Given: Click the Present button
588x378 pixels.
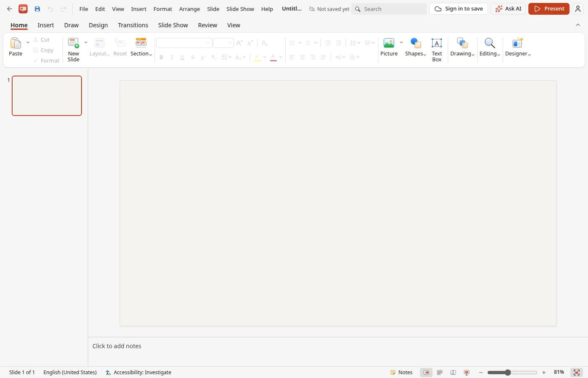Looking at the screenshot, I should [x=549, y=9].
